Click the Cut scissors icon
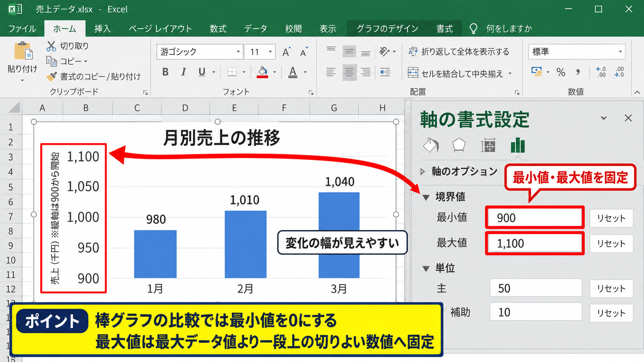Image resolution: width=644 pixels, height=362 pixels. click(x=51, y=46)
